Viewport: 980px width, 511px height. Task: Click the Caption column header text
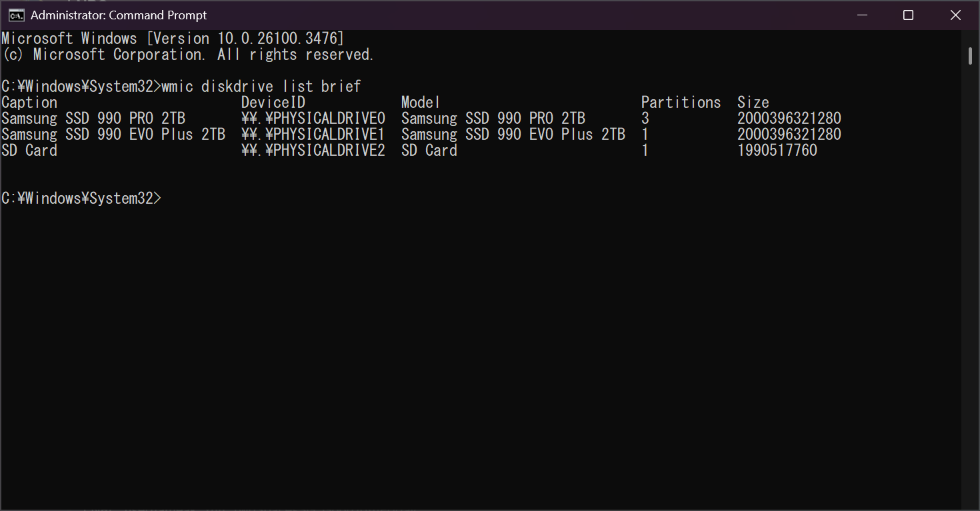click(29, 103)
